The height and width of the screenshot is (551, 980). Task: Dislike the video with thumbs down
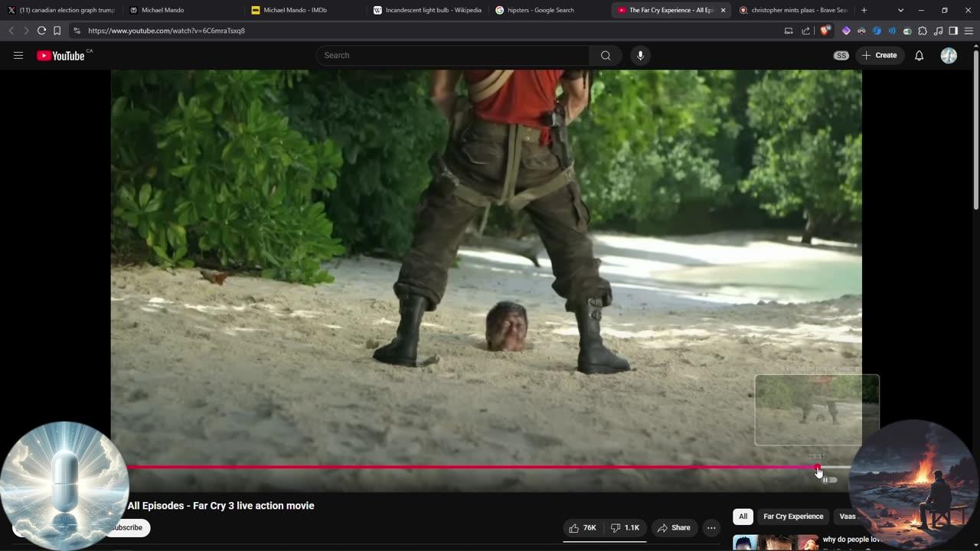pos(625,527)
